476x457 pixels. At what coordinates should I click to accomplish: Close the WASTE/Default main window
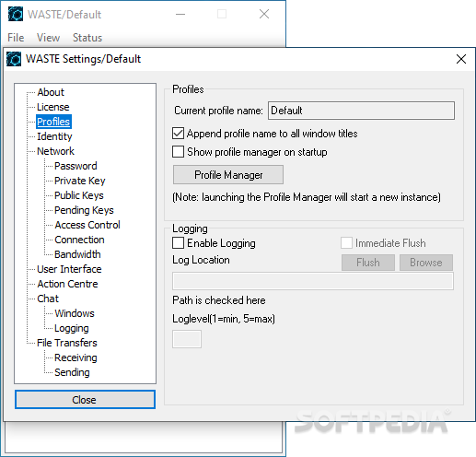[x=264, y=14]
